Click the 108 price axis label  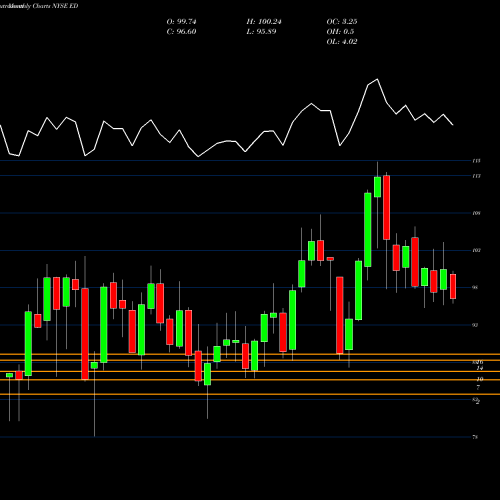tap(477, 213)
